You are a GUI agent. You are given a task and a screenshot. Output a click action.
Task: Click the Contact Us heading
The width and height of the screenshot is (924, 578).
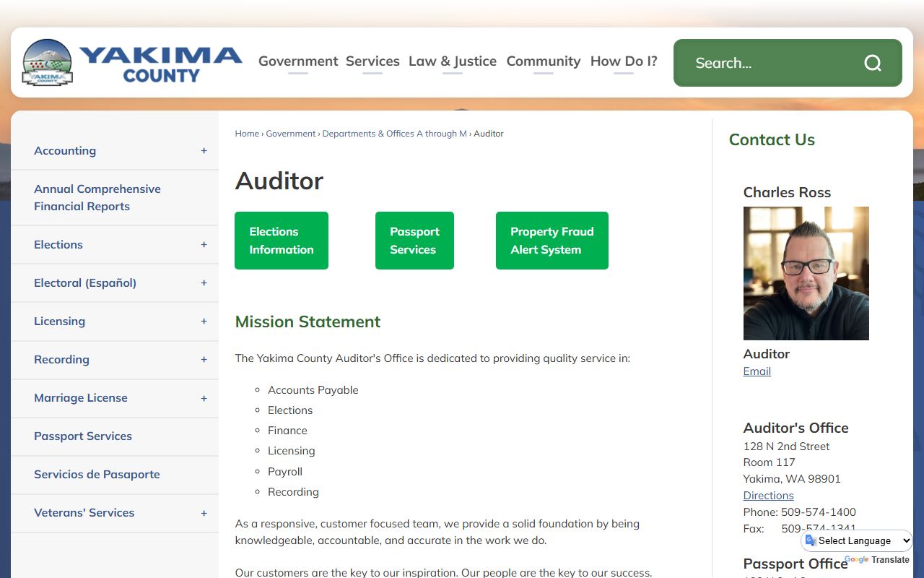772,140
